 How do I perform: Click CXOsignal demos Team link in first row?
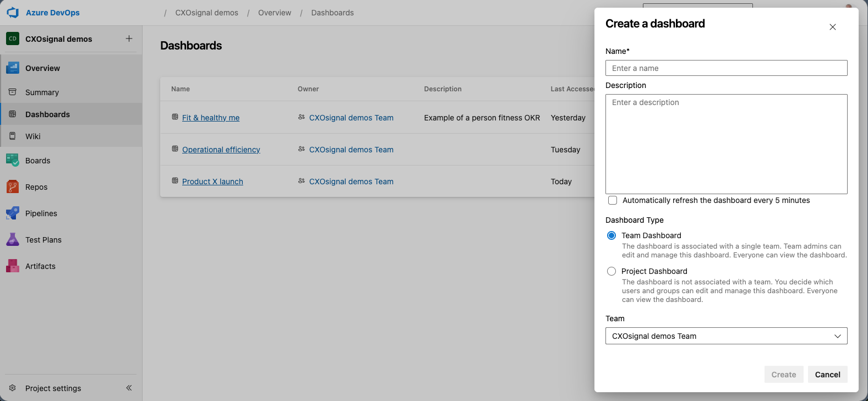click(351, 118)
